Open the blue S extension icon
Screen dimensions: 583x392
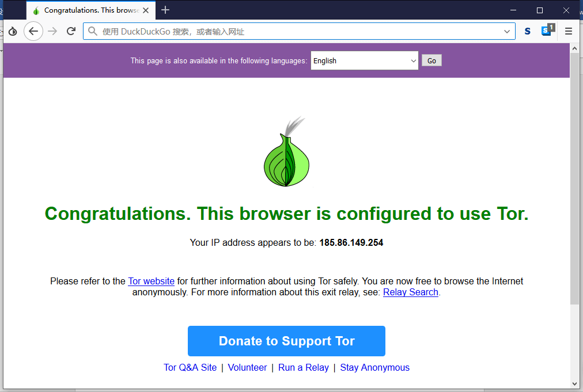tap(527, 31)
